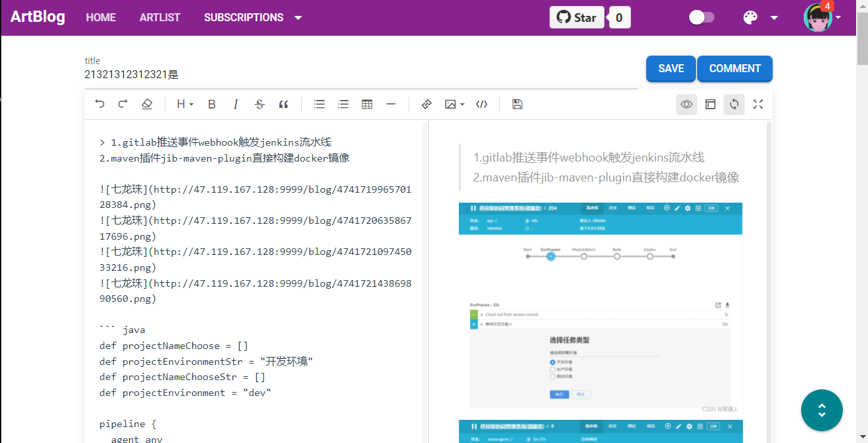Expand SUBSCRIPTIONS menu

pos(253,17)
